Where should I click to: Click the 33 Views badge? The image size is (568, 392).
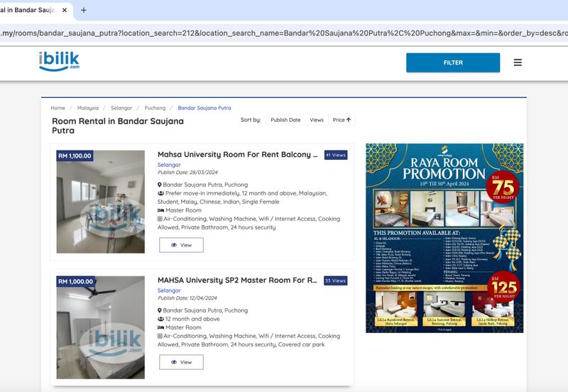pos(335,281)
